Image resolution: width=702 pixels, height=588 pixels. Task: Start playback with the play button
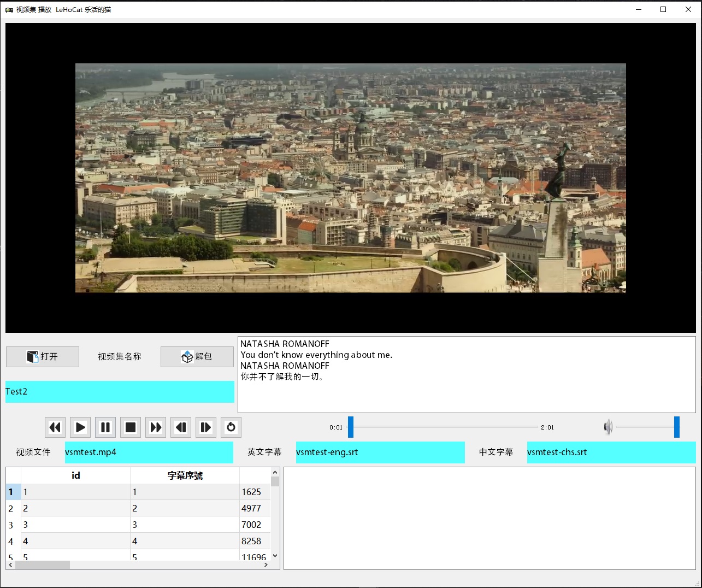pos(80,427)
